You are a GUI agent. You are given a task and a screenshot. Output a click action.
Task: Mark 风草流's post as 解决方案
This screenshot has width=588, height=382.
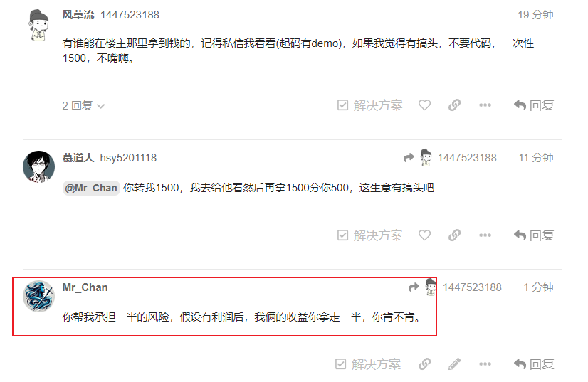pyautogui.click(x=370, y=105)
